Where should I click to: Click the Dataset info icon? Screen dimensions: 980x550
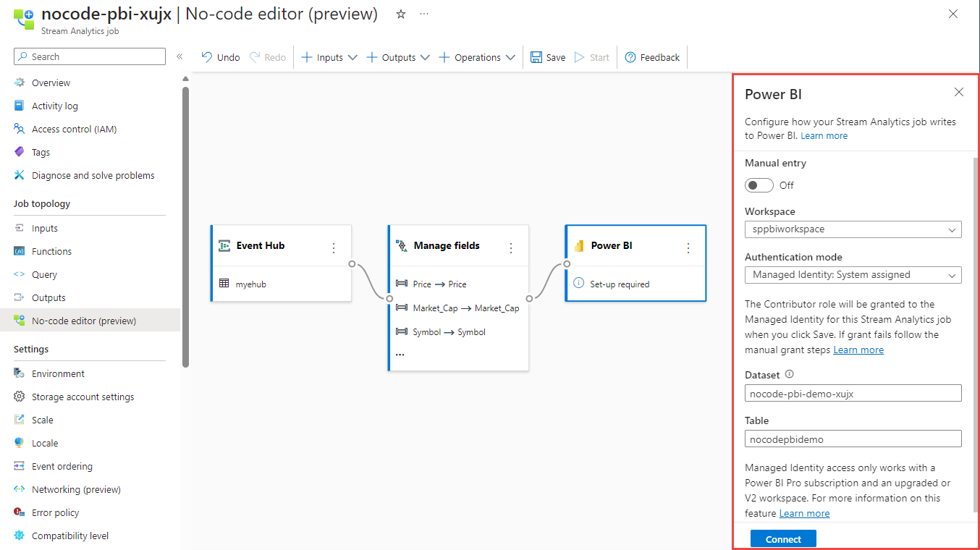tap(790, 374)
